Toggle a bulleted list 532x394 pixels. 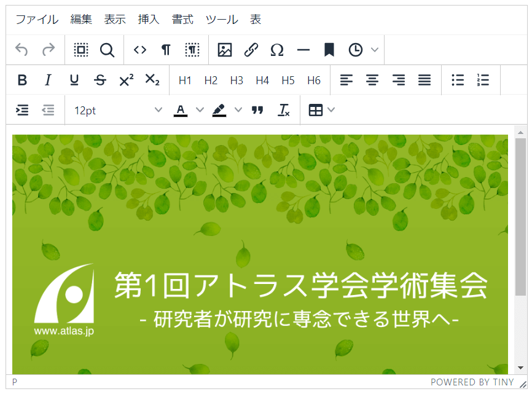[x=457, y=80]
